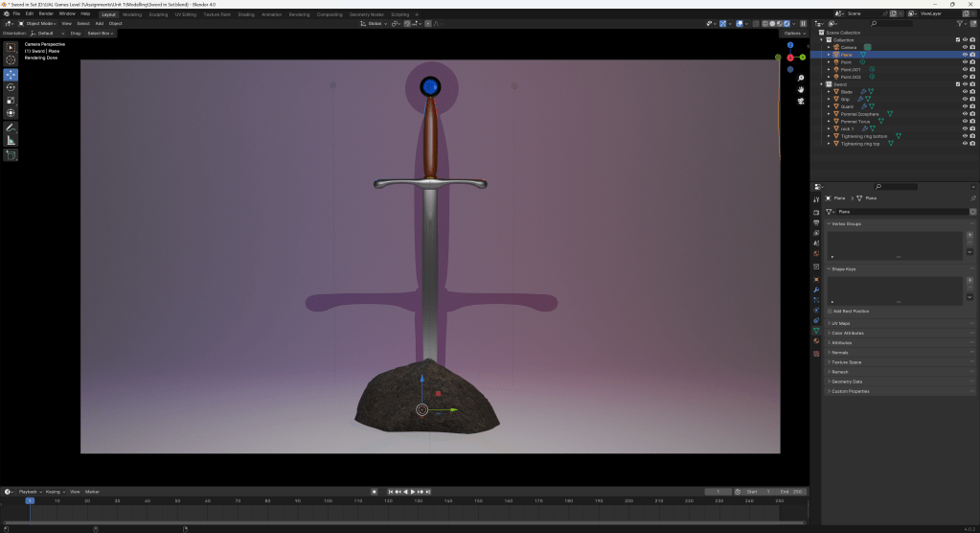Choose the Cursor tool in the toolbar

[x=11, y=59]
